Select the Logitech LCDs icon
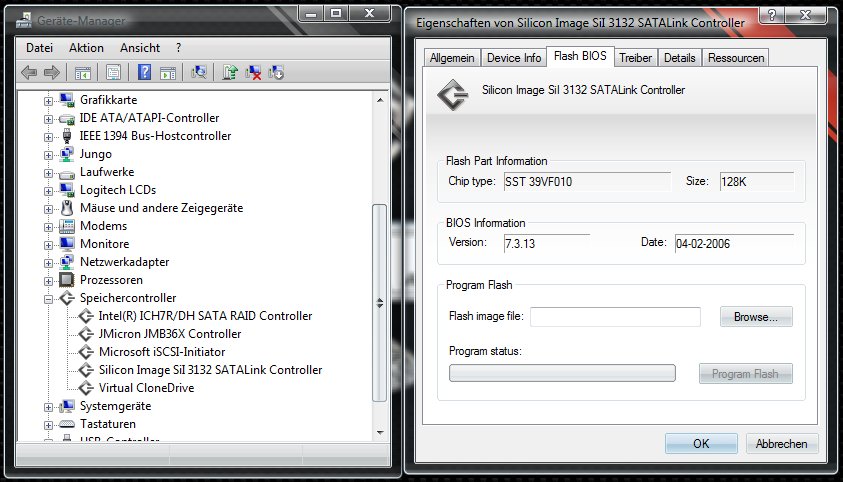This screenshot has width=843, height=482. point(67,190)
